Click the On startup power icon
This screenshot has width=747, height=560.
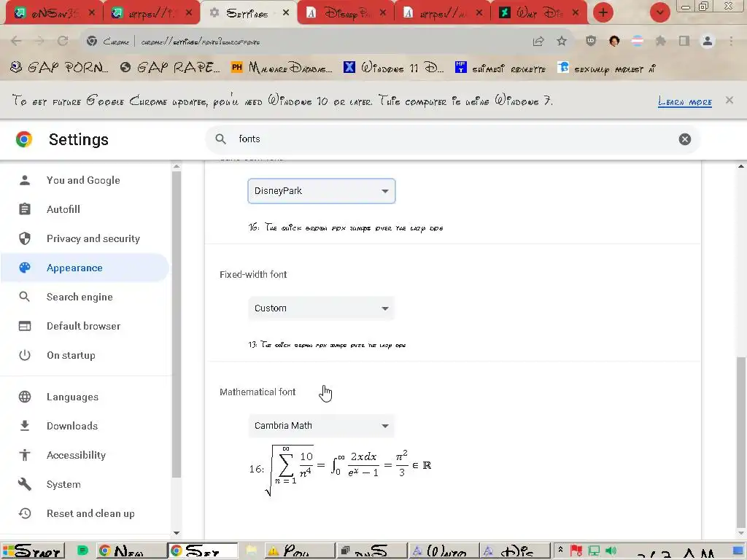tap(25, 355)
